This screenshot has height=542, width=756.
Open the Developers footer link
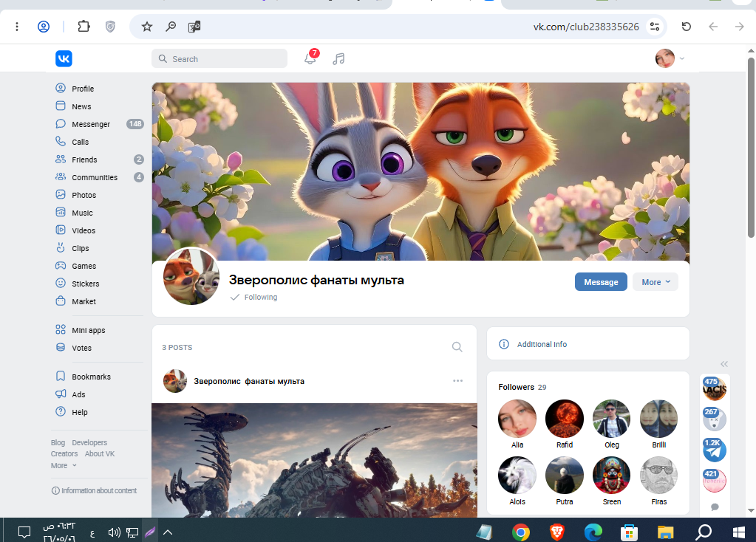[89, 442]
